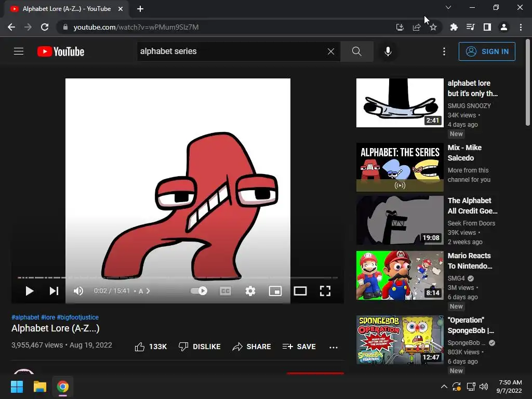Toggle the autoplay switch
The image size is (532, 399).
coord(199,291)
